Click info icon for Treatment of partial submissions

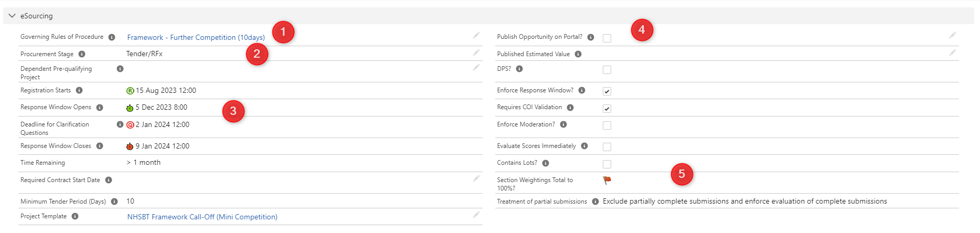point(595,202)
